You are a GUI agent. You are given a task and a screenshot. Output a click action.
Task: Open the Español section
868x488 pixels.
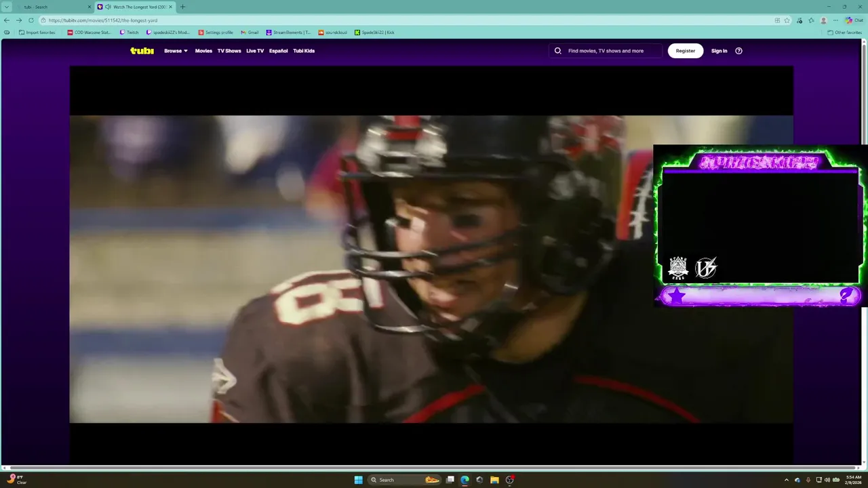click(278, 51)
